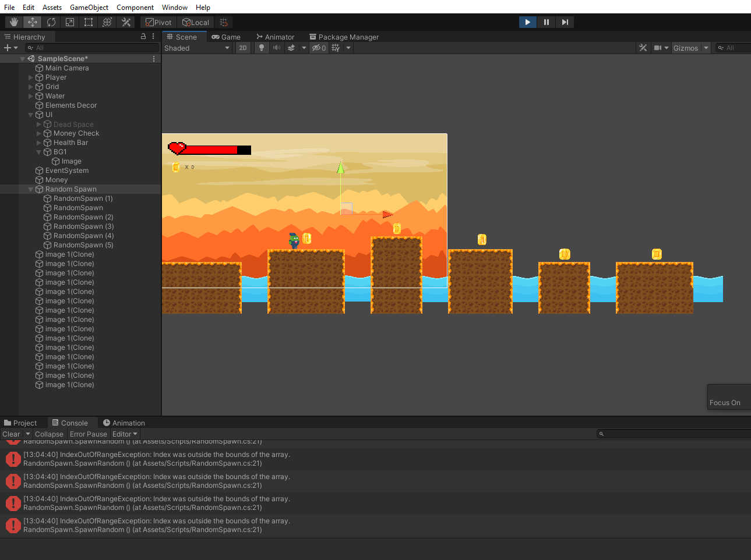Select RandomSpawn (3) object

pos(83,226)
